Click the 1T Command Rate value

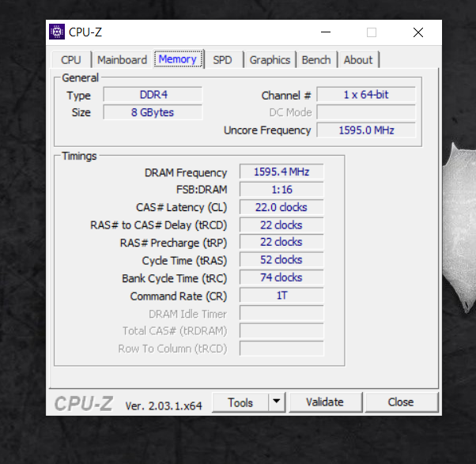coord(281,296)
